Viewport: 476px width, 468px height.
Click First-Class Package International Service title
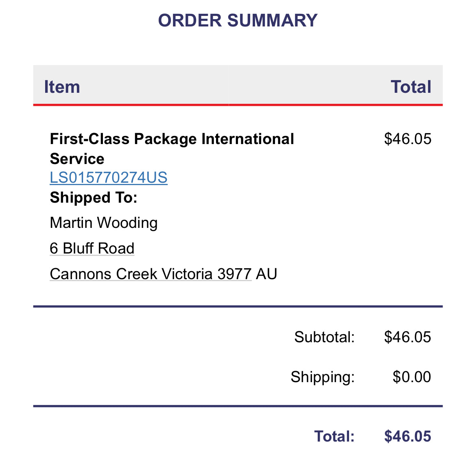tap(172, 149)
